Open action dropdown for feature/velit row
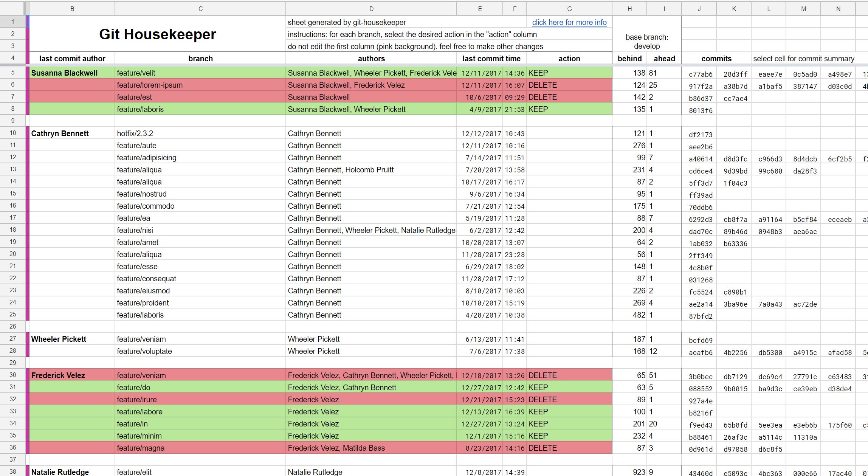 (x=569, y=73)
